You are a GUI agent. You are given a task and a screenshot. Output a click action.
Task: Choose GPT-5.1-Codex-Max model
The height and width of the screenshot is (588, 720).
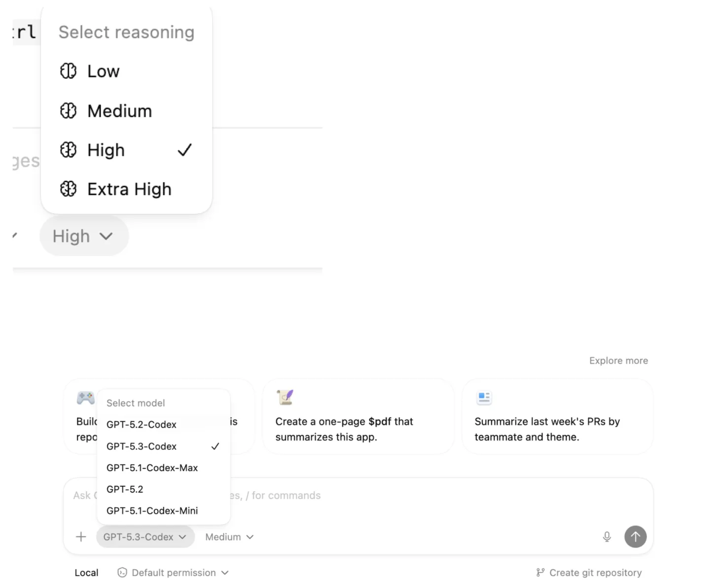point(152,468)
